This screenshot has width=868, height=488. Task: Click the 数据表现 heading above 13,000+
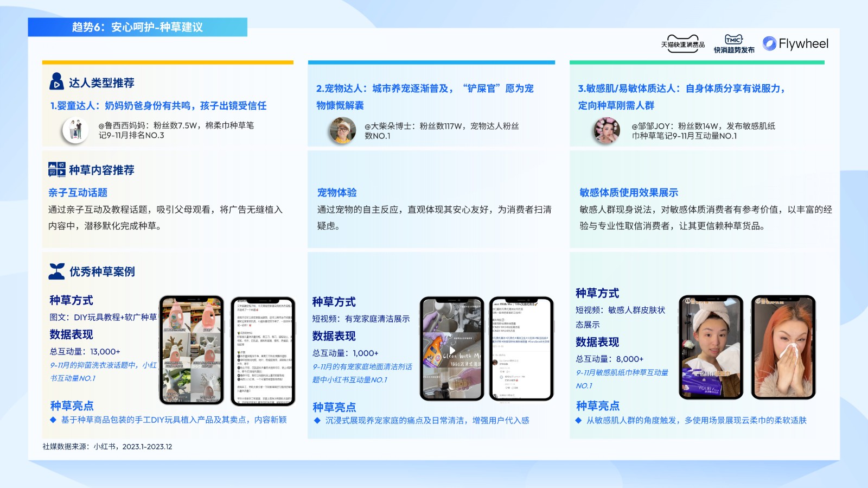tap(71, 334)
